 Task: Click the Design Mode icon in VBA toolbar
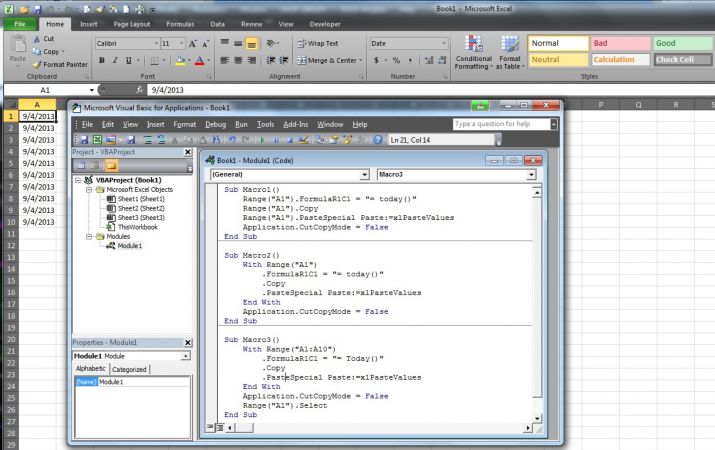304,140
